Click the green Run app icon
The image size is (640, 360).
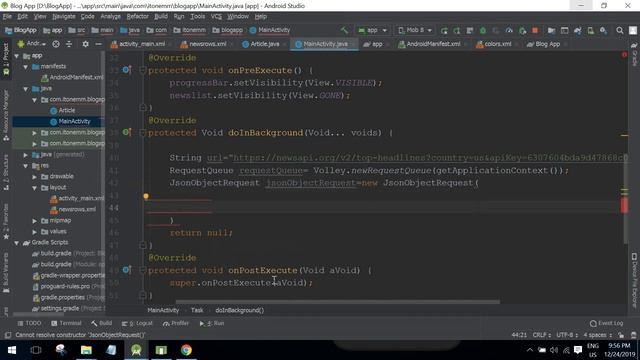[444, 31]
